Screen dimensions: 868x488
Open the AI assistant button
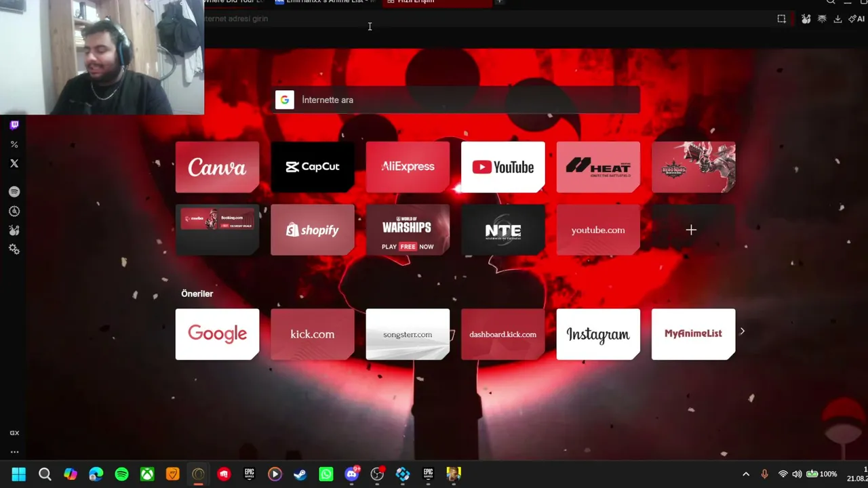click(x=856, y=19)
